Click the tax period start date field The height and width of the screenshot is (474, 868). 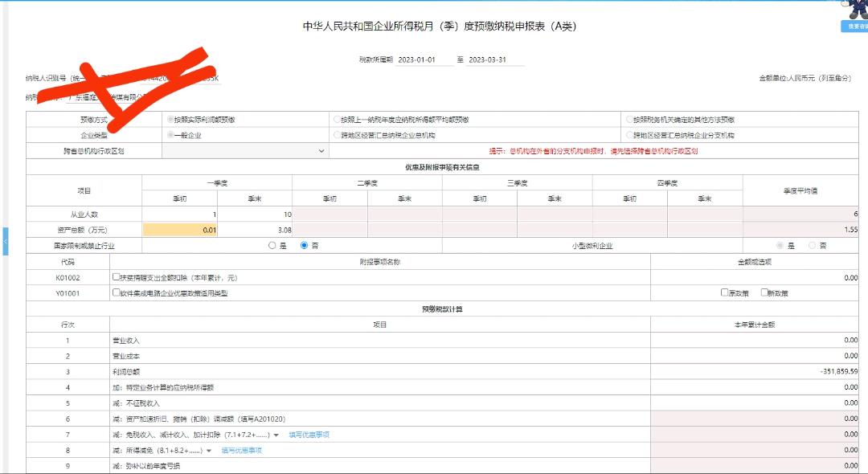[x=424, y=59]
